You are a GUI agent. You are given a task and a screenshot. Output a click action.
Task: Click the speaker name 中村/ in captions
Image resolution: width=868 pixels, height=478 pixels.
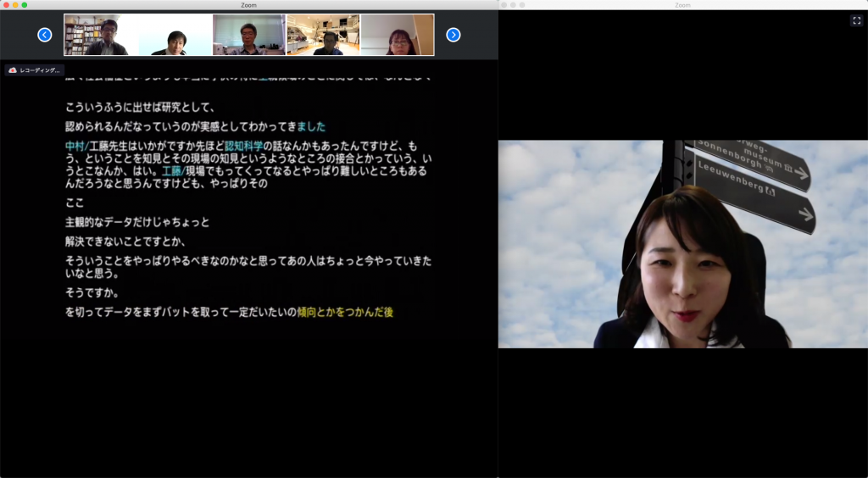tap(77, 146)
